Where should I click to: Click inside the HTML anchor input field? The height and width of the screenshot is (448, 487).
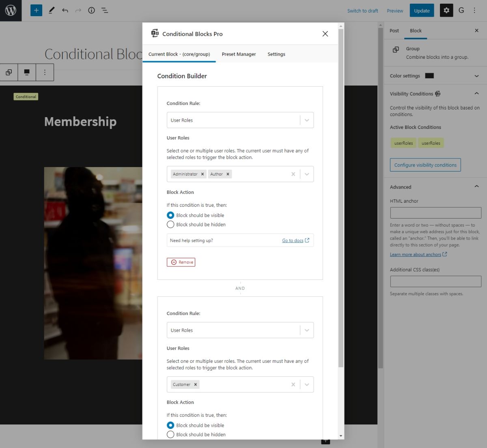tap(435, 212)
